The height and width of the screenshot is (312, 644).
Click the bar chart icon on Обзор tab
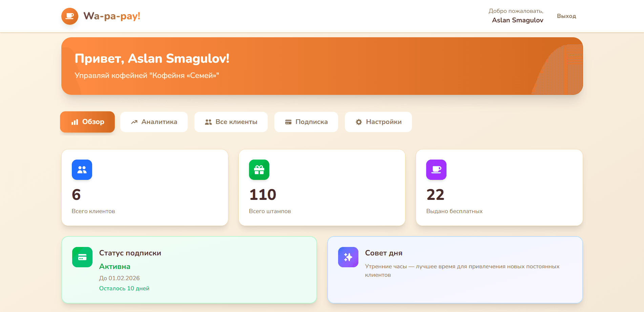click(x=75, y=122)
